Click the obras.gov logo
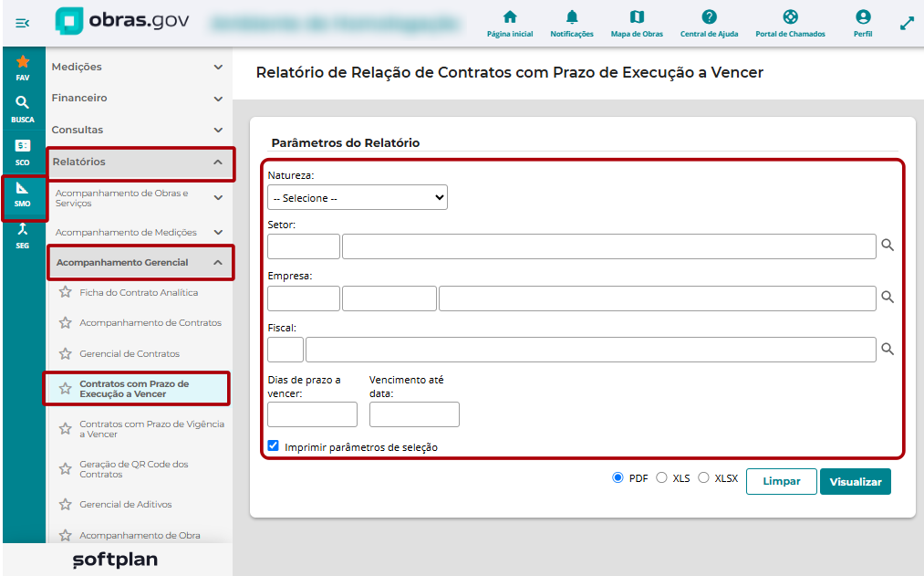This screenshot has height=576, width=924. pos(122,21)
